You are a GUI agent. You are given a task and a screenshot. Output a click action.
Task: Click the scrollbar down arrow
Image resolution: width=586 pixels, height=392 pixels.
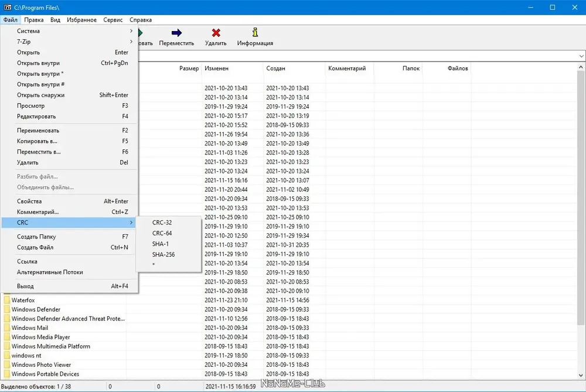click(581, 375)
